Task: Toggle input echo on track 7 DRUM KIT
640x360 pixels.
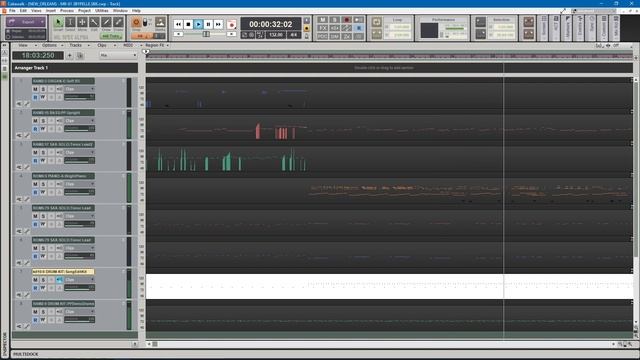Action: click(59, 280)
